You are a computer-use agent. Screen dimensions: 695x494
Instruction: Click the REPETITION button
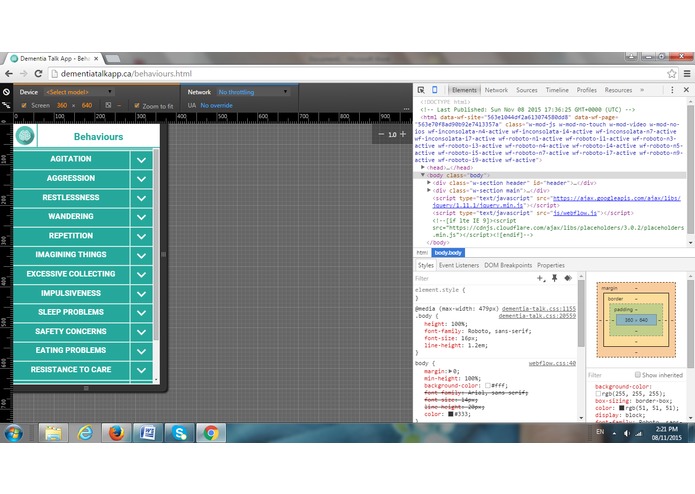click(x=71, y=236)
